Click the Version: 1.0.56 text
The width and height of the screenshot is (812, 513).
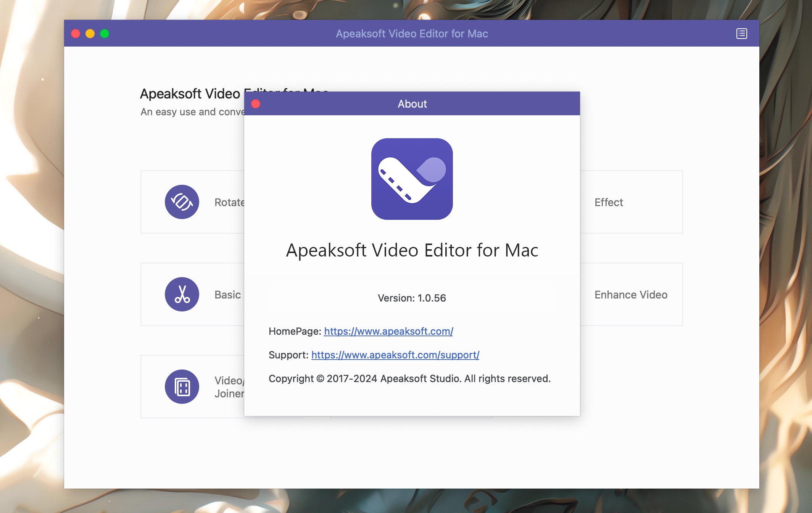pos(412,298)
